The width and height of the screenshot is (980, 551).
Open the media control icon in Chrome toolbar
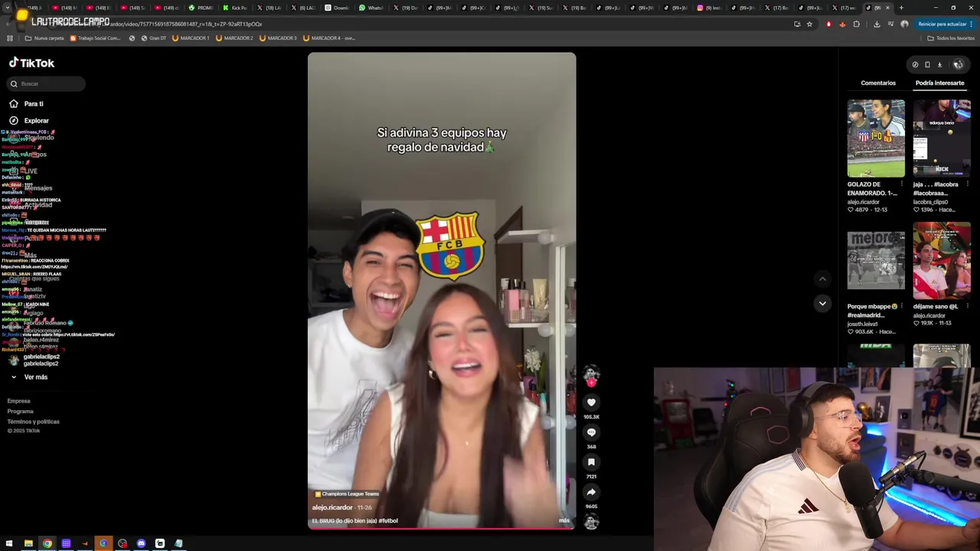[x=890, y=24]
